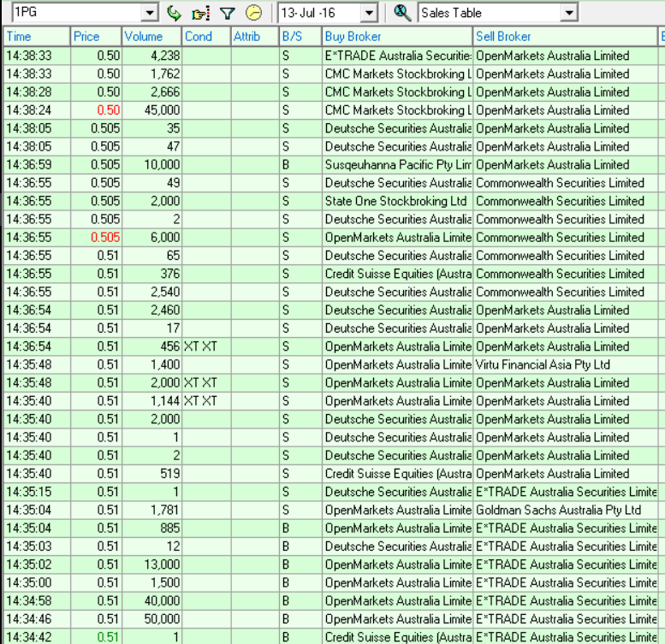The width and height of the screenshot is (665, 644).
Task: Select the 40,000 volume cell
Action: pos(151,600)
